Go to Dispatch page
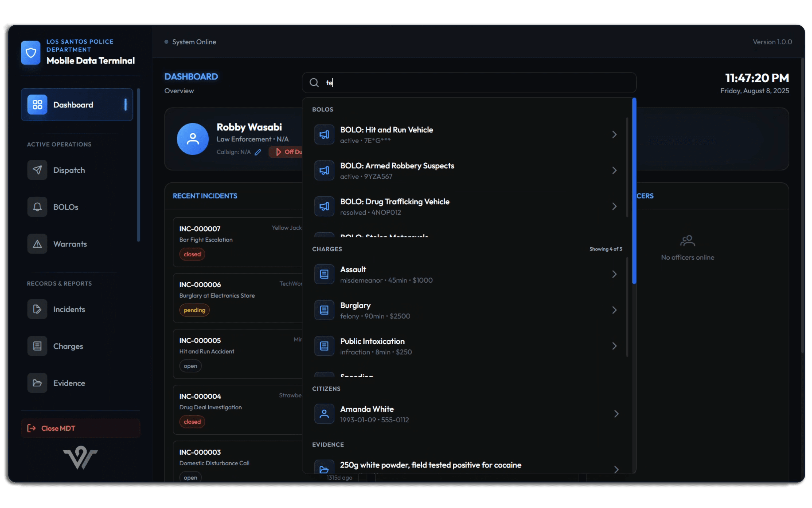 [77, 170]
